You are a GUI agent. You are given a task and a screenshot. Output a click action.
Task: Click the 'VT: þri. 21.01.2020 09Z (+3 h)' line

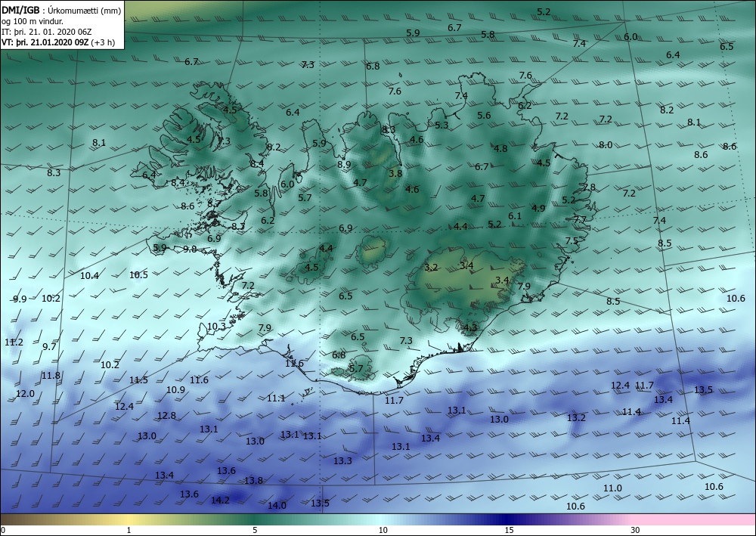(58, 42)
